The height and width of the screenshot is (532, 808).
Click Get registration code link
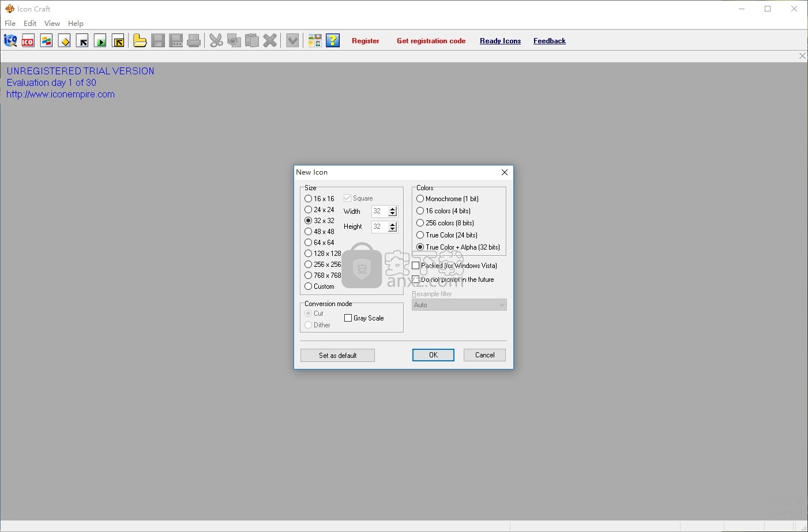pos(431,41)
